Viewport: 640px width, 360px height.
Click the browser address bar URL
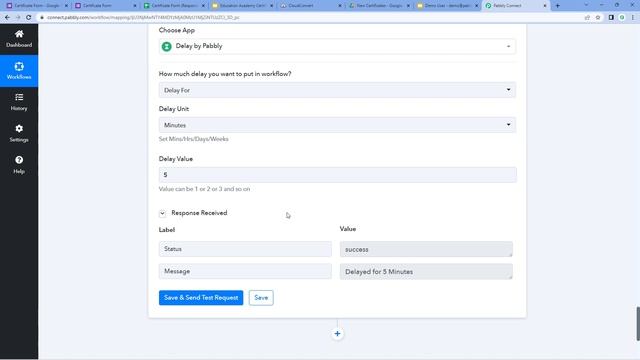pos(143,18)
